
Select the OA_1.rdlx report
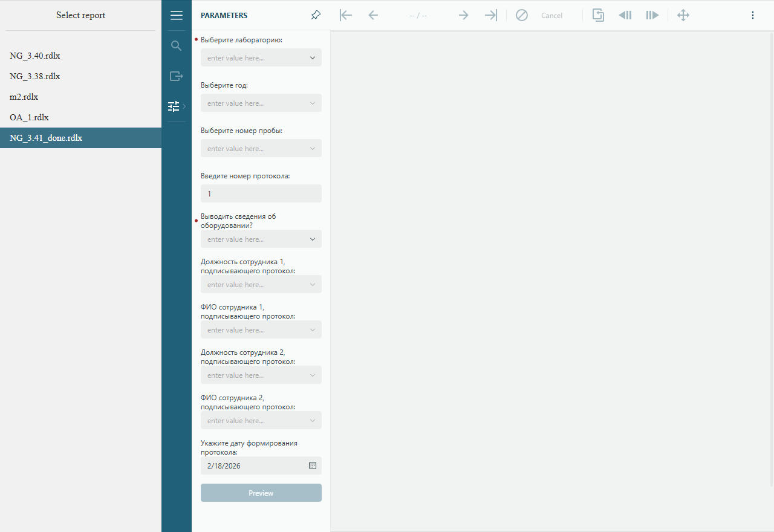pos(29,117)
